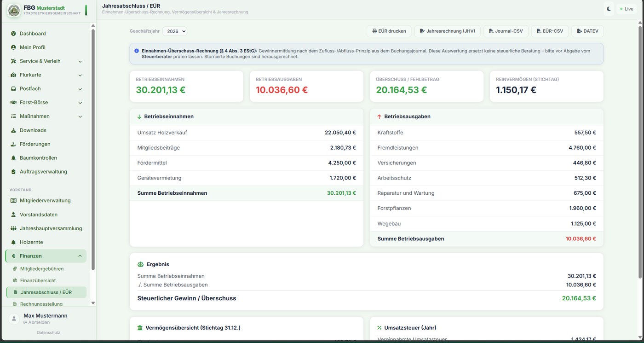The height and width of the screenshot is (343, 644).
Task: Click the Baumkontrollen tree icon
Action: tap(13, 158)
